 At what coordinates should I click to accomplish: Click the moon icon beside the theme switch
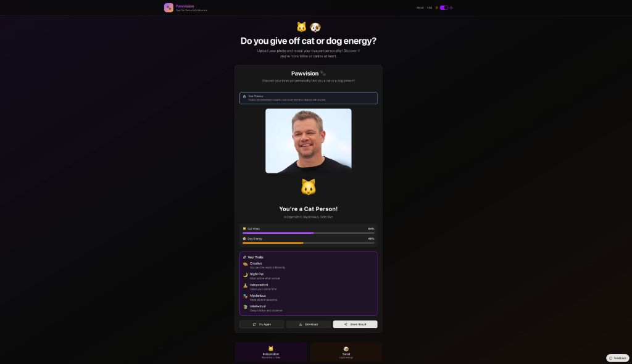(x=451, y=7)
